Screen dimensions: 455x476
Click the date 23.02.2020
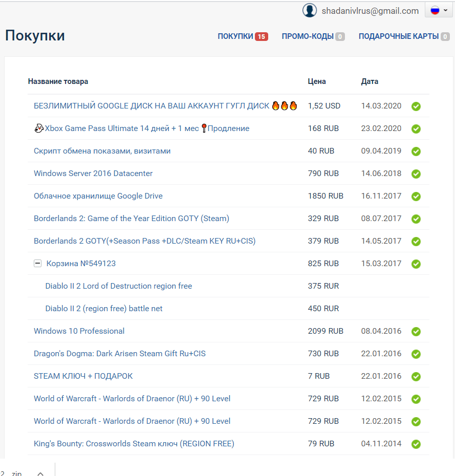pyautogui.click(x=381, y=128)
